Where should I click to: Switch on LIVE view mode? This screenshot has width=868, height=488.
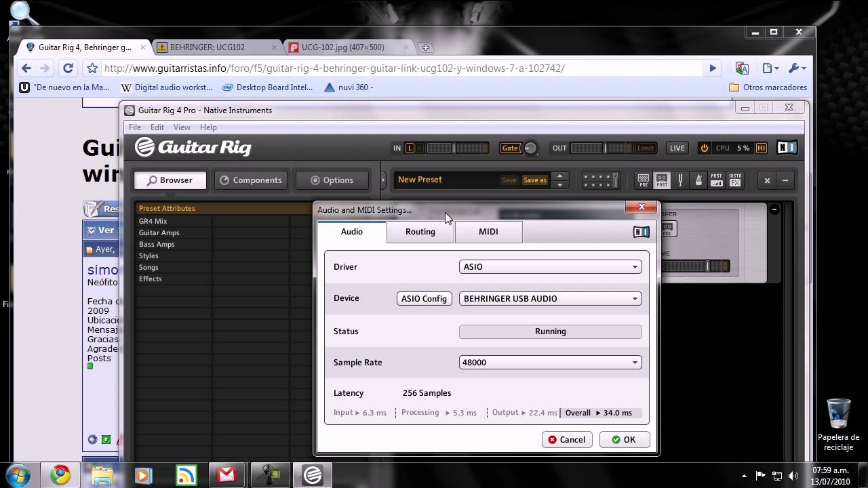pyautogui.click(x=677, y=148)
